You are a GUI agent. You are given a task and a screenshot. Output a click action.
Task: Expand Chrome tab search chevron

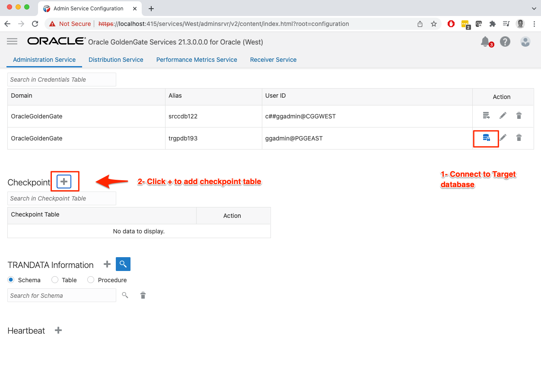coord(534,9)
